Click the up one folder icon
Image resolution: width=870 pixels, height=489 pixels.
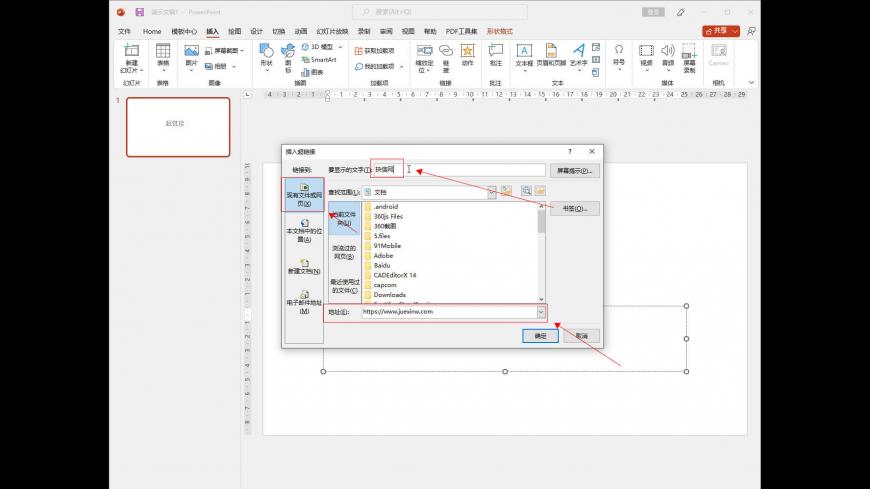click(506, 191)
